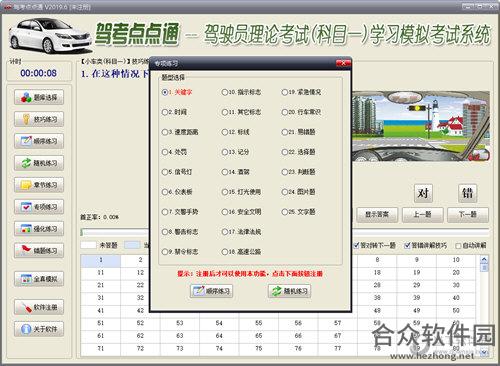Select radio option 3. 速度距离

[180, 132]
